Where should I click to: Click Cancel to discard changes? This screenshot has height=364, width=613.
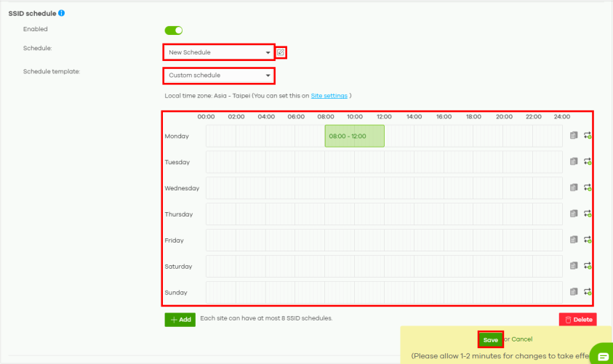(x=521, y=339)
